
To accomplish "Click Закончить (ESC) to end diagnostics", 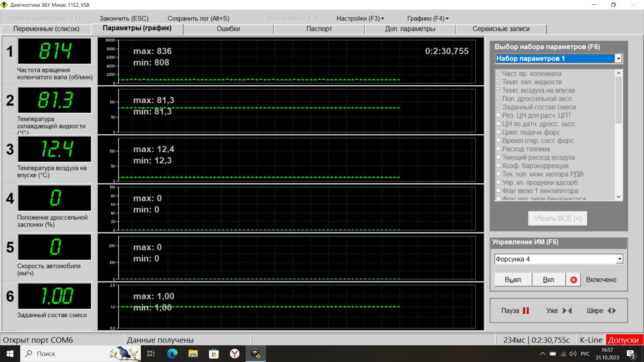I will tap(124, 19).
